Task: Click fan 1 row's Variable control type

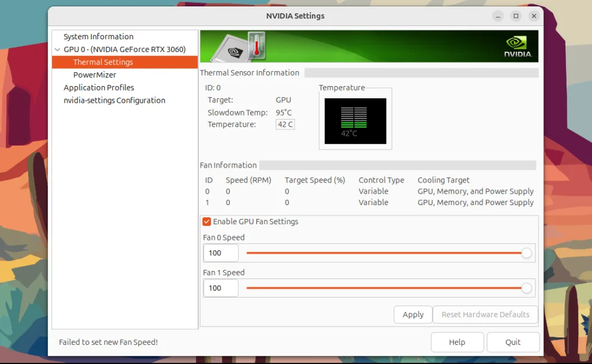Action: 373,203
